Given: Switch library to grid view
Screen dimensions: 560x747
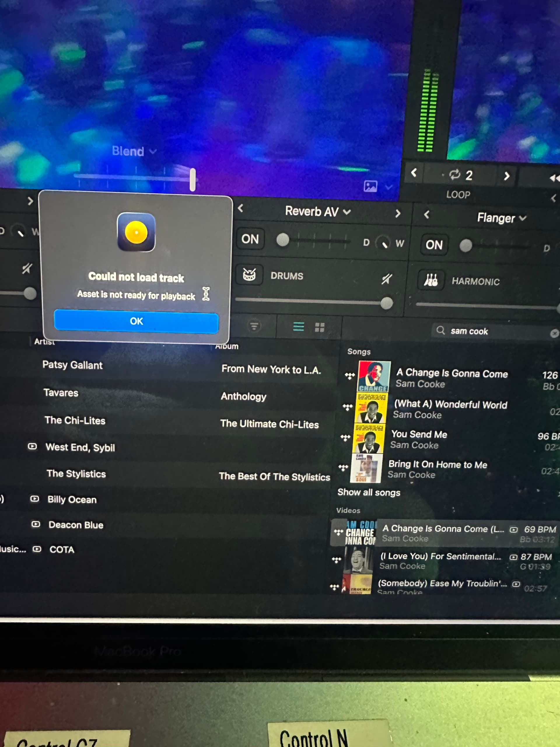Looking at the screenshot, I should (x=319, y=327).
